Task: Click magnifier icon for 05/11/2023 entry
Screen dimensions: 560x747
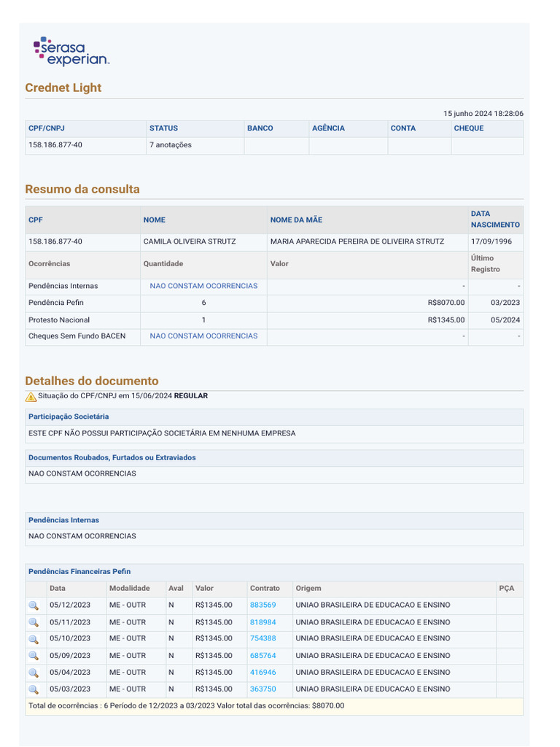Action: tap(34, 622)
